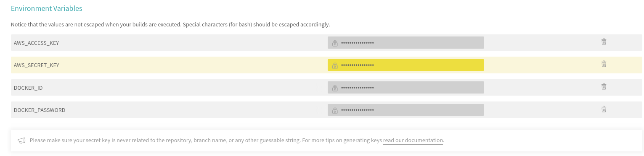644x156 pixels.
Task: Focus the DOCKER_PASSWORD masked value field
Action: [405, 110]
